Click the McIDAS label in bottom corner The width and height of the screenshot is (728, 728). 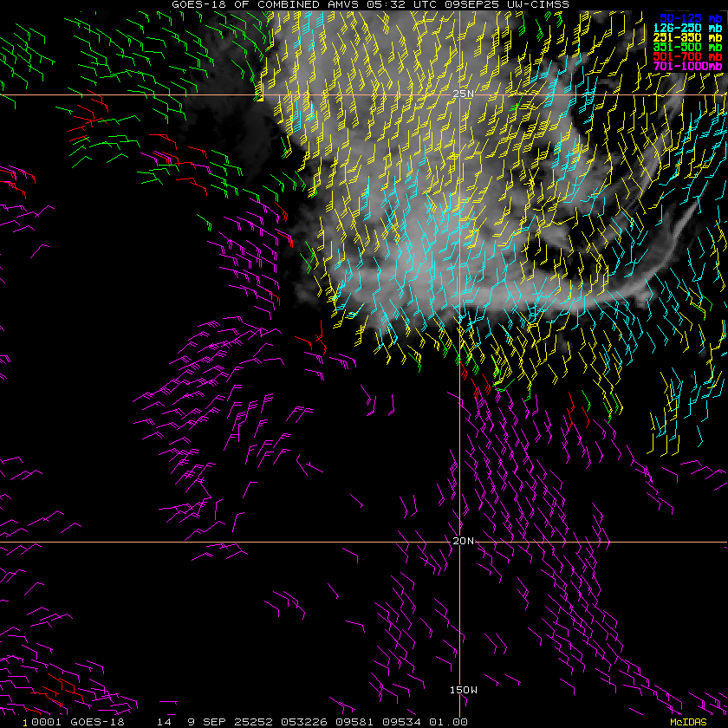tap(688, 721)
